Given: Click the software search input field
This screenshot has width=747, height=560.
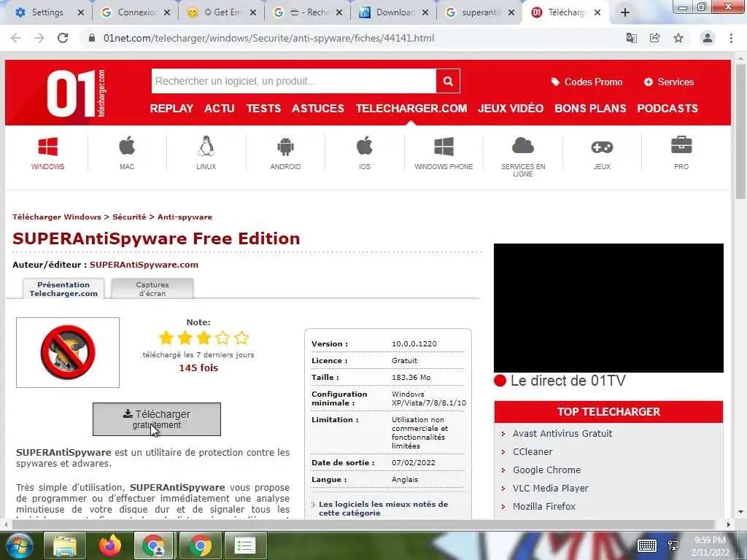Looking at the screenshot, I should pyautogui.click(x=293, y=81).
